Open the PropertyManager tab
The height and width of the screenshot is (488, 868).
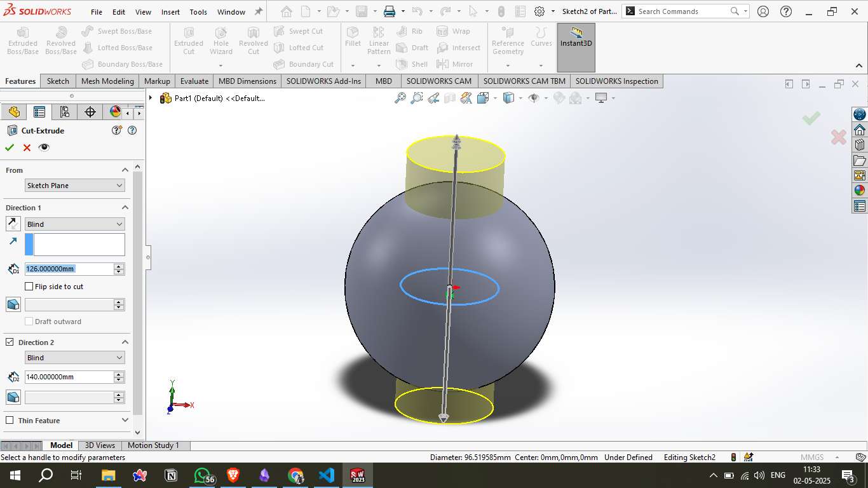[39, 112]
